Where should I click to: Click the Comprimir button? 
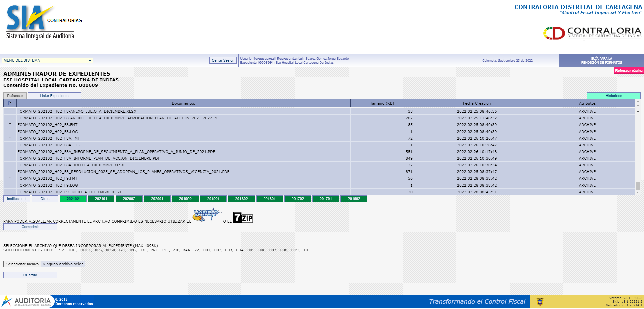click(30, 227)
